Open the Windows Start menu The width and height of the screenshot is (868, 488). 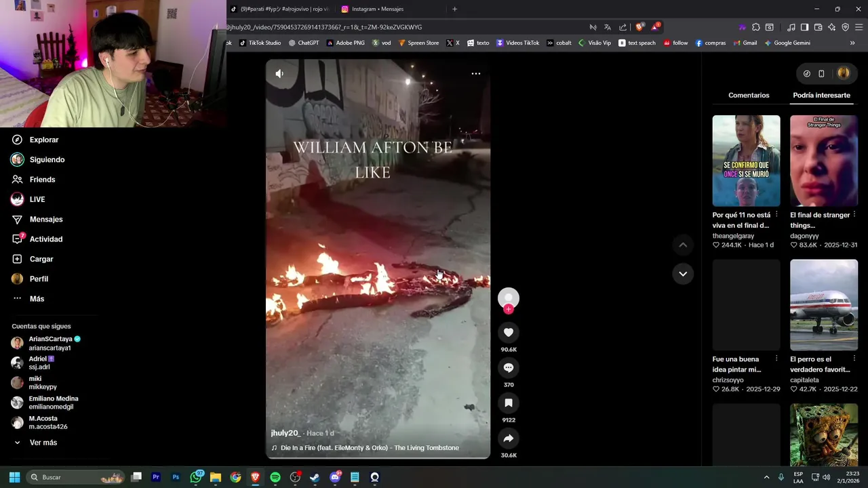[14, 477]
